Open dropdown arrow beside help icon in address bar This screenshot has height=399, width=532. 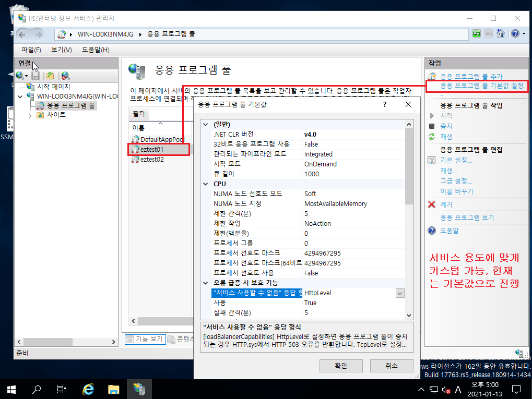click(x=524, y=33)
